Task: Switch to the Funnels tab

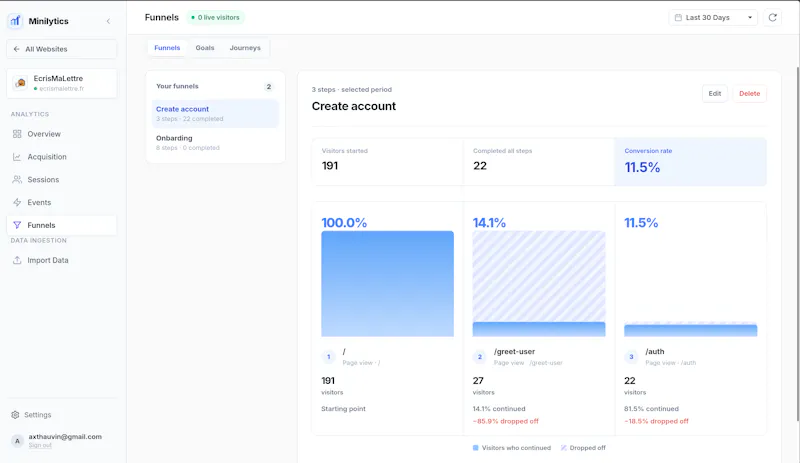Action: point(167,48)
